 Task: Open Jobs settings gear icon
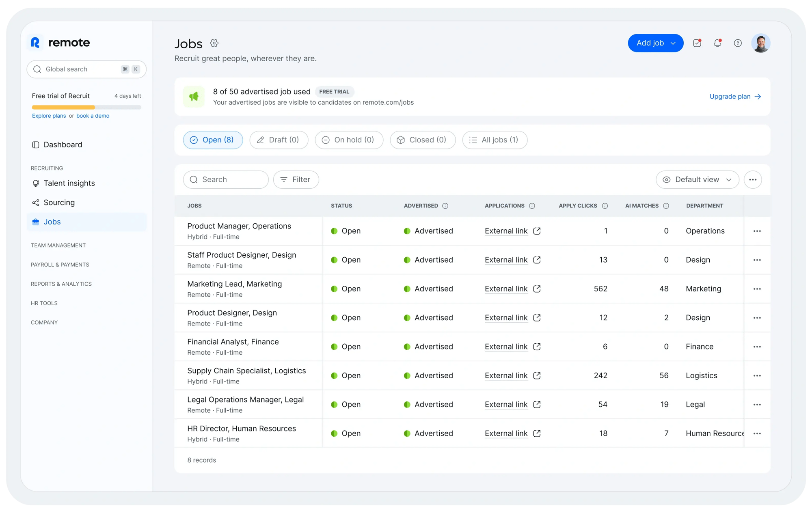point(214,43)
